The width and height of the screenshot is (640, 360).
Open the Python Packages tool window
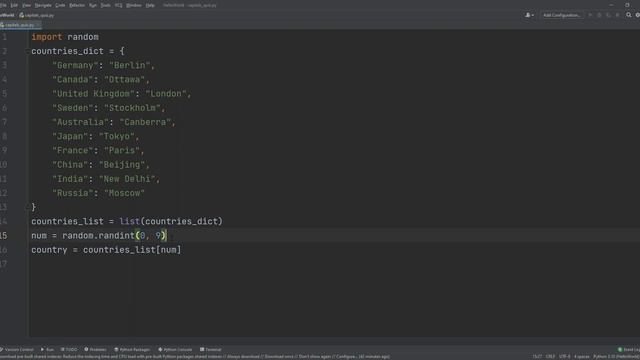coord(132,349)
